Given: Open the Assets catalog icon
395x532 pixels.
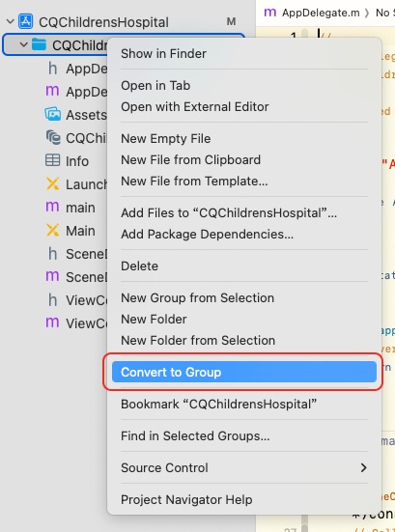Looking at the screenshot, I should click(x=53, y=115).
